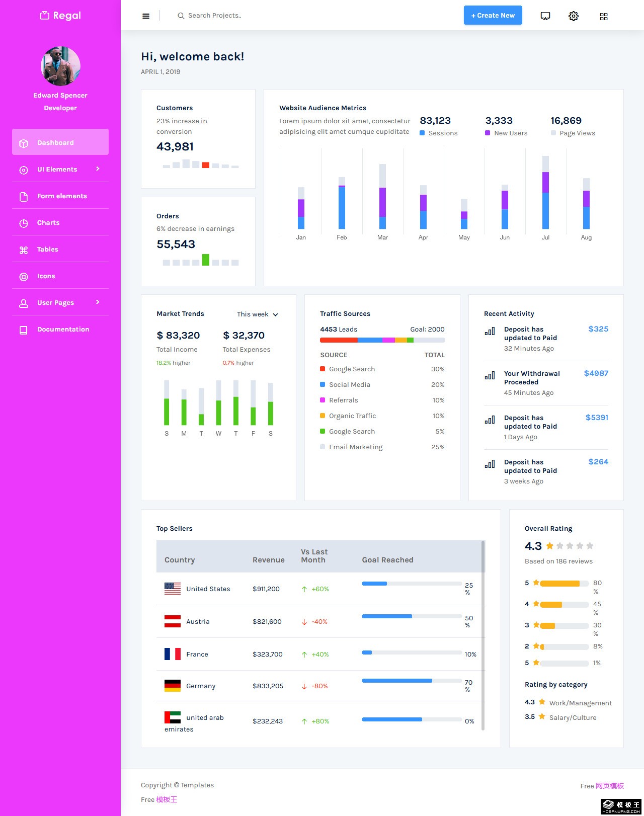This screenshot has height=816, width=644.
Task: Click the Search Projects input field
Action: [252, 16]
